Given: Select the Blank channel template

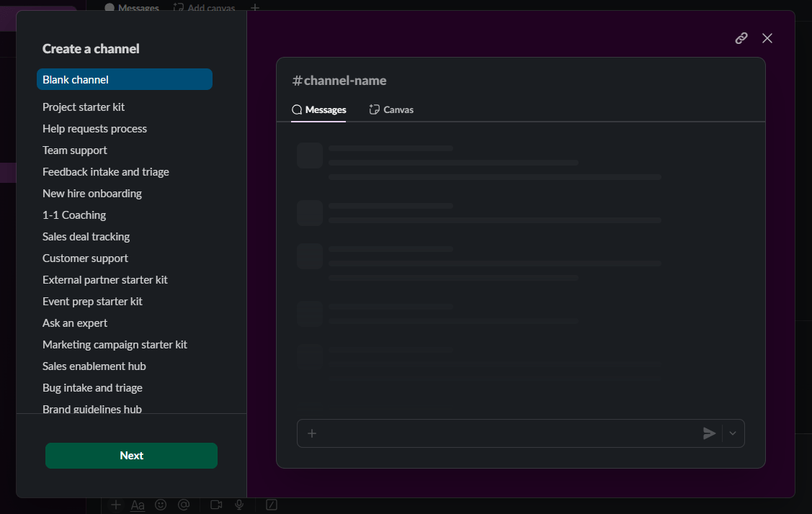Looking at the screenshot, I should [x=124, y=79].
